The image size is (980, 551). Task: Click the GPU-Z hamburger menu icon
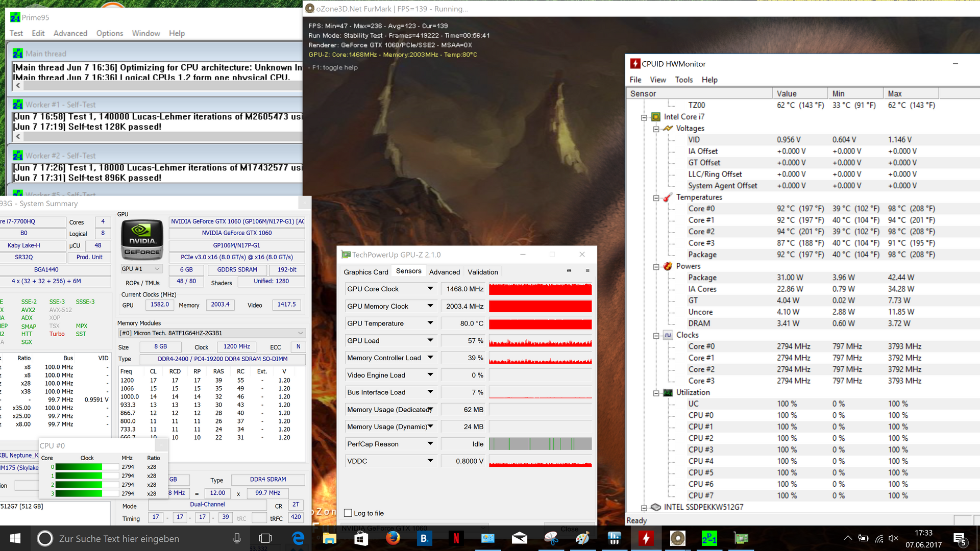587,270
